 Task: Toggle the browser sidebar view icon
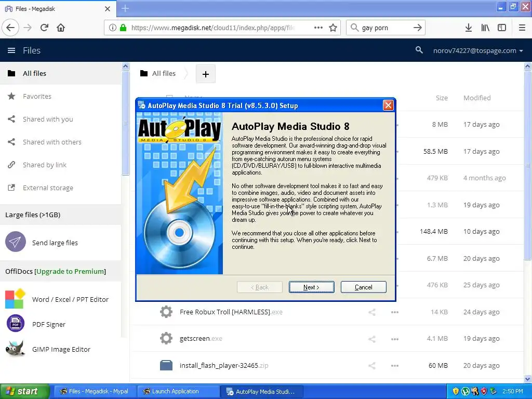[x=502, y=28]
